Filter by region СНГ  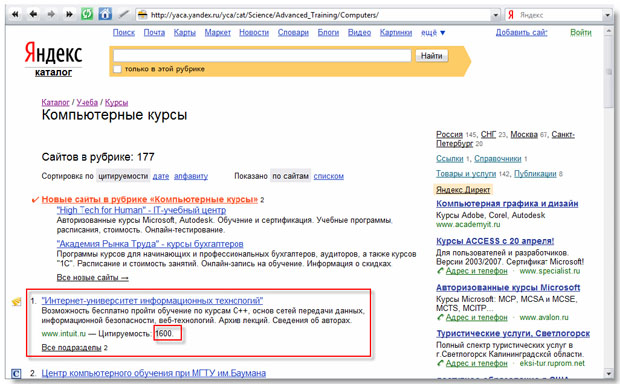488,134
